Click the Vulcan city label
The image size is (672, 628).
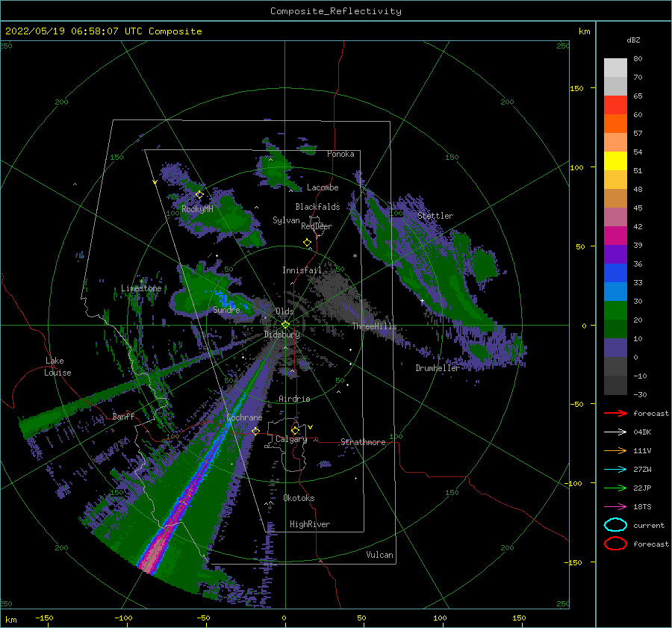pos(380,555)
